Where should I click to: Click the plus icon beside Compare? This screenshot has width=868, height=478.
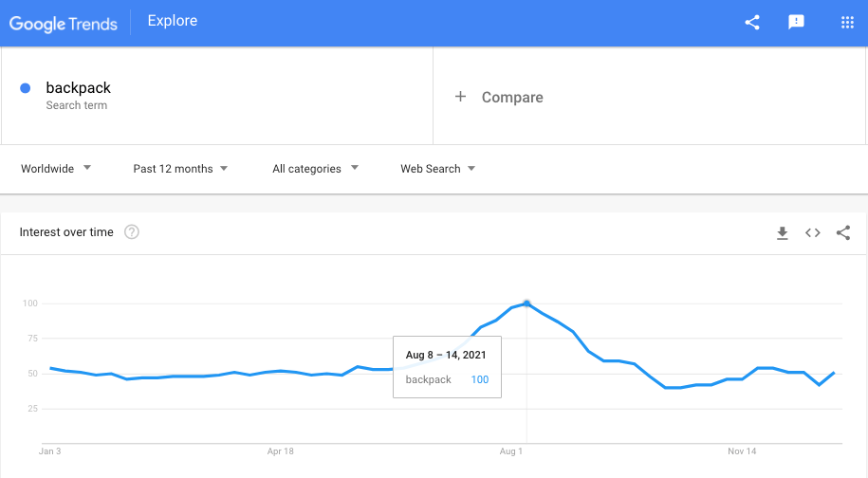pos(461,97)
